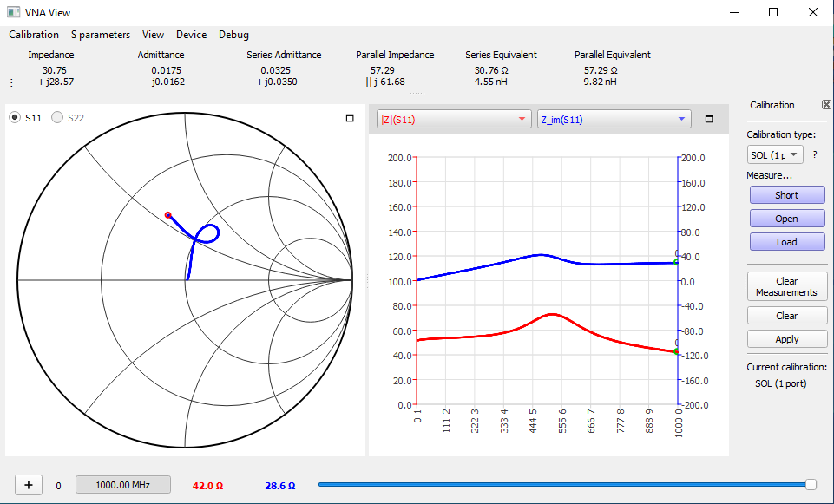Image resolution: width=834 pixels, height=504 pixels.
Task: Apply the calibration
Action: (787, 339)
